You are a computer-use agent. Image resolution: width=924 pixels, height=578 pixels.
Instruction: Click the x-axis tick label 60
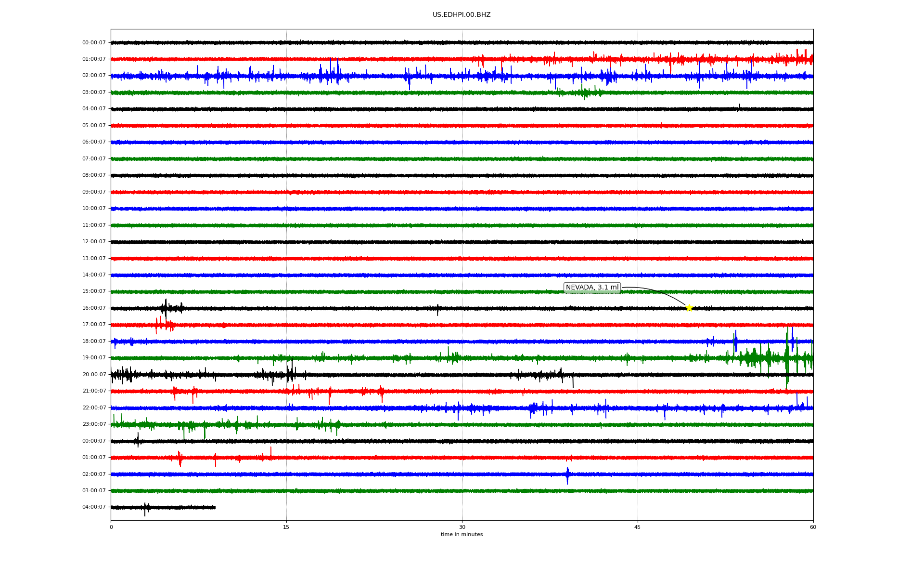pyautogui.click(x=813, y=527)
